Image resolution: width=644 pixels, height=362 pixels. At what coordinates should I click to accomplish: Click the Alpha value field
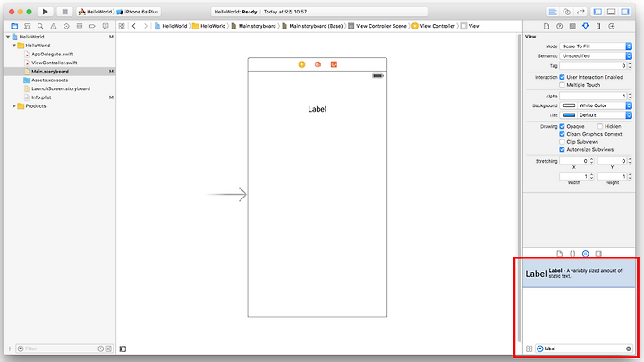point(593,96)
